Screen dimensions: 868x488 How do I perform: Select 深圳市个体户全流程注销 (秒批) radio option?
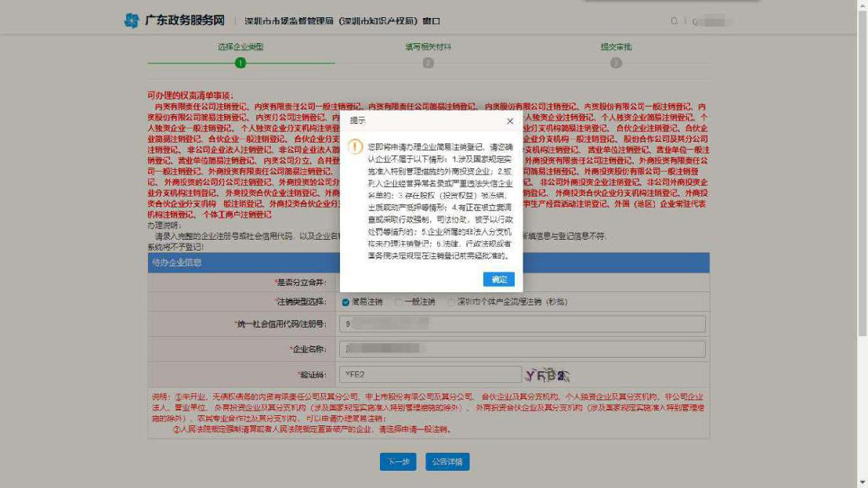[x=451, y=302]
